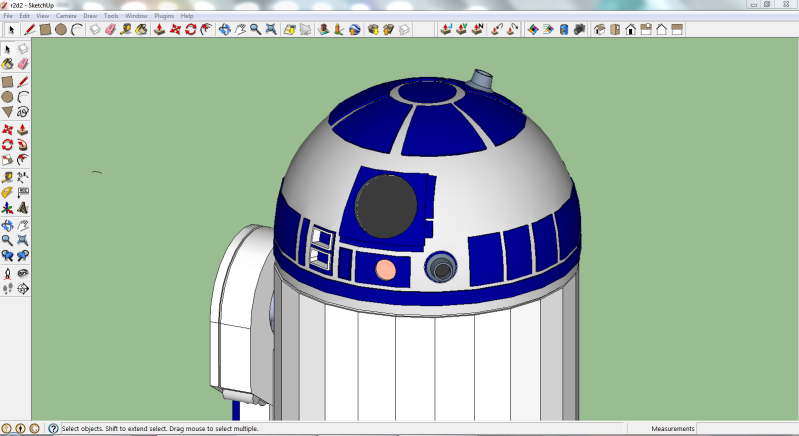Choose Follow Me tool in left palette

23,145
